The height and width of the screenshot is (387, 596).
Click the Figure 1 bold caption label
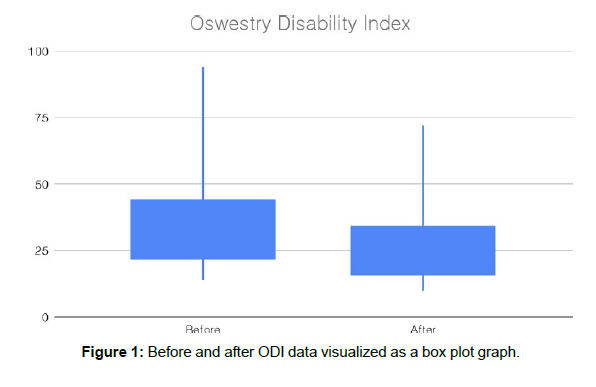[113, 352]
